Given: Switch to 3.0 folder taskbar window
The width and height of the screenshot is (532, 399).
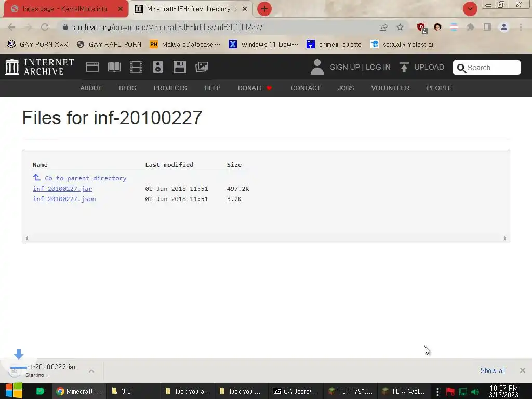Looking at the screenshot, I should (132, 391).
